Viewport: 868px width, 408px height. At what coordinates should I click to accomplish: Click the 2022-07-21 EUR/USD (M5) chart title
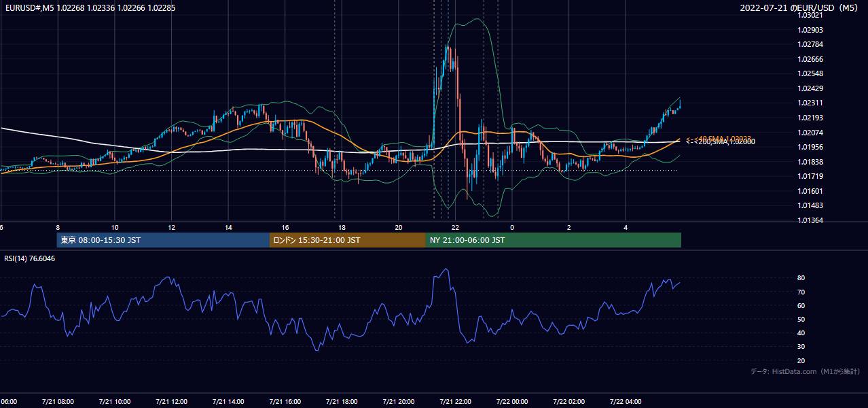[x=800, y=8]
